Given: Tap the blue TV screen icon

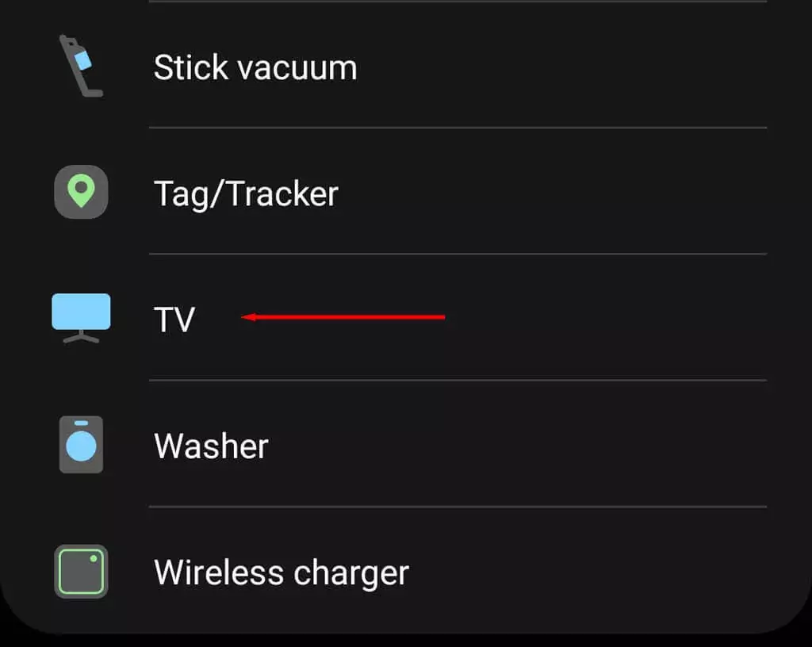Looking at the screenshot, I should (81, 313).
